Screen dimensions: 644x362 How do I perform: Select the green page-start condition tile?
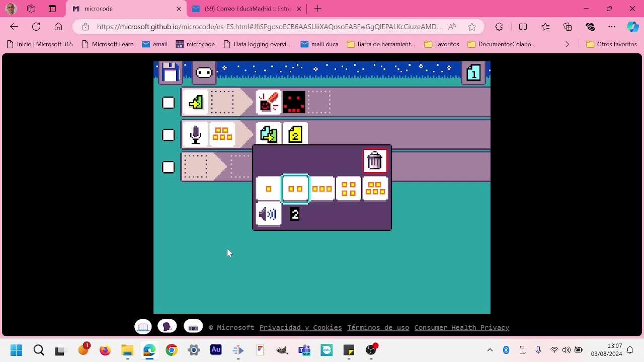195,103
